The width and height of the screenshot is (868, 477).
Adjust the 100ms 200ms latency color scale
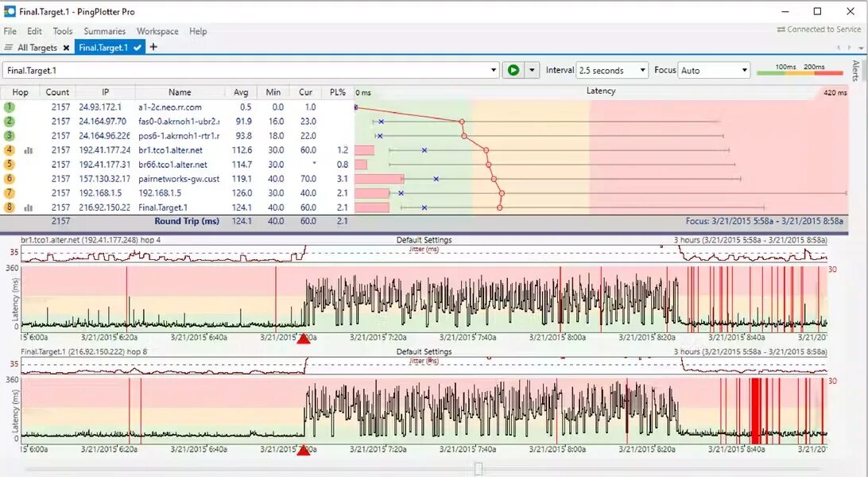800,70
